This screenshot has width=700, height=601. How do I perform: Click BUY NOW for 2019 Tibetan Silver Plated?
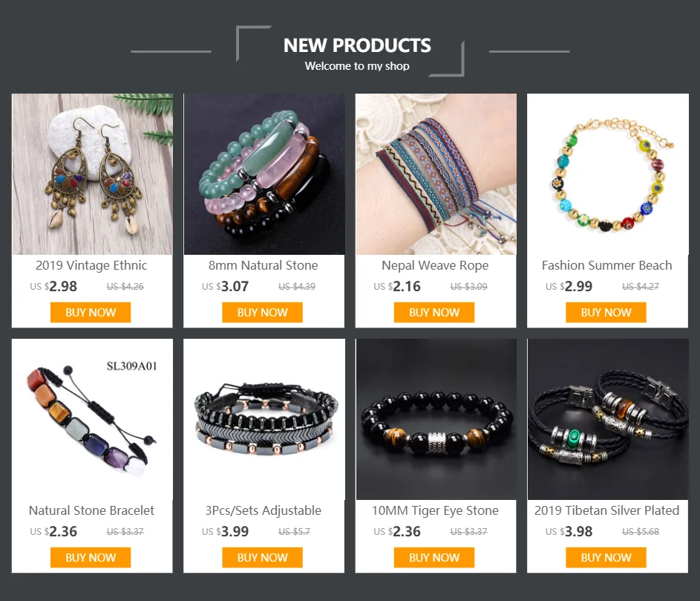pos(606,558)
